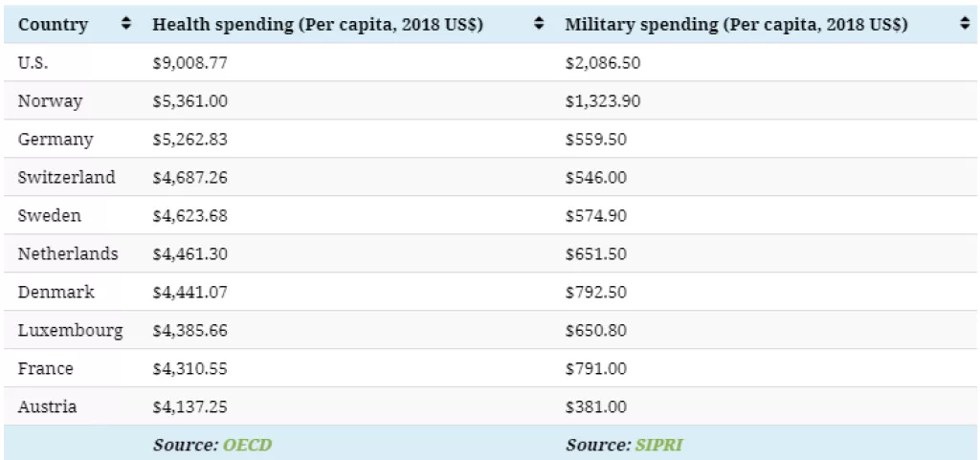Viewport: 980px width, 460px height.
Task: Click Military spending column sort arrows
Action: pyautogui.click(x=964, y=24)
